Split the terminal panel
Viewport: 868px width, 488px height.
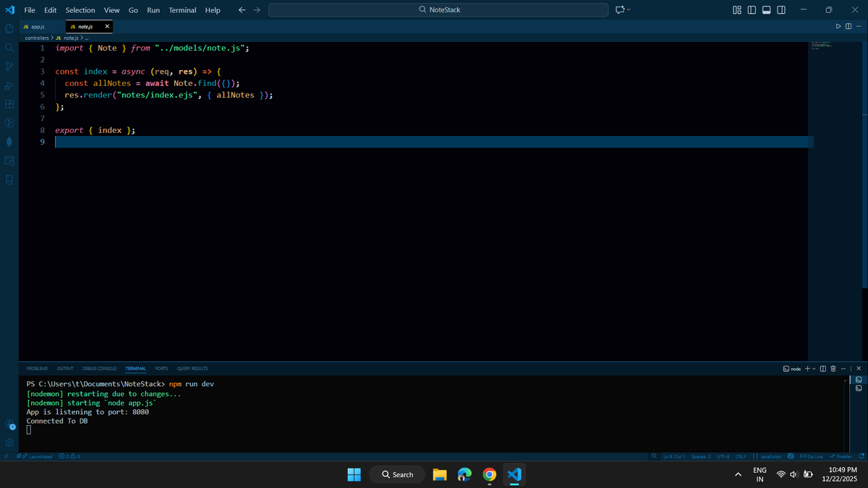(823, 369)
